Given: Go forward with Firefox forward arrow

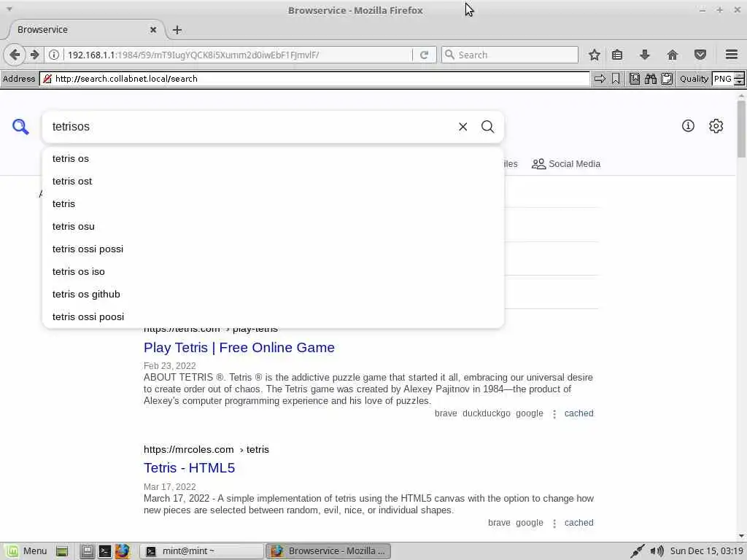Looking at the screenshot, I should [x=34, y=55].
